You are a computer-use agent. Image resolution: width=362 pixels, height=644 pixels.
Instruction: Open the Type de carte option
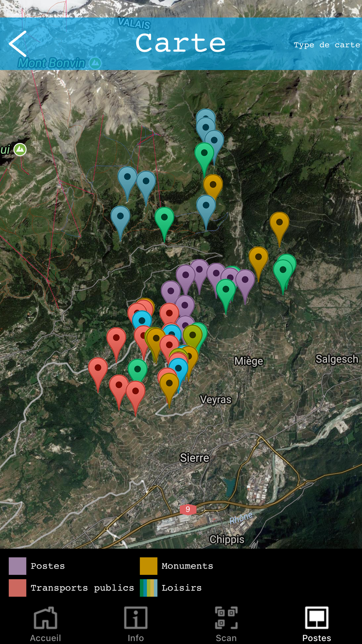coord(327,45)
